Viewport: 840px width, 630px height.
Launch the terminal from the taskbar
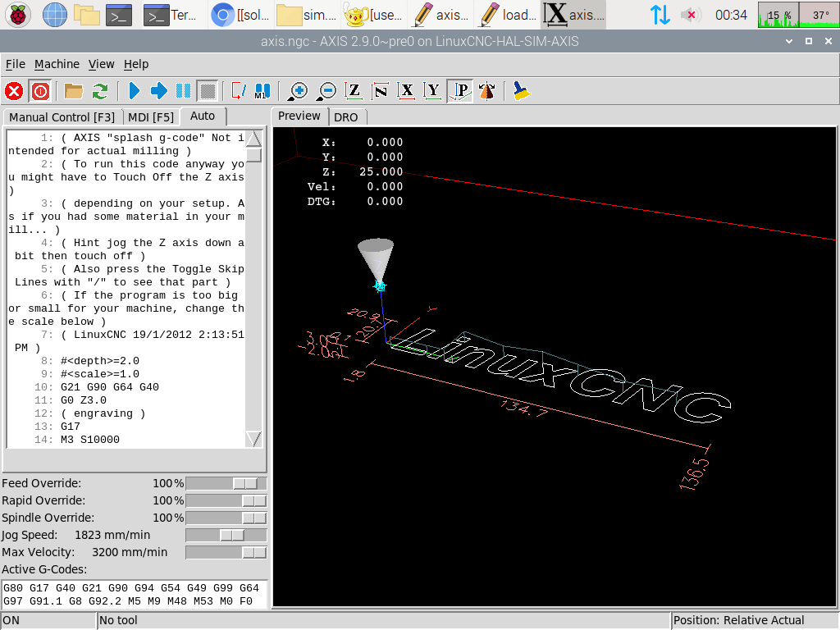tap(119, 15)
